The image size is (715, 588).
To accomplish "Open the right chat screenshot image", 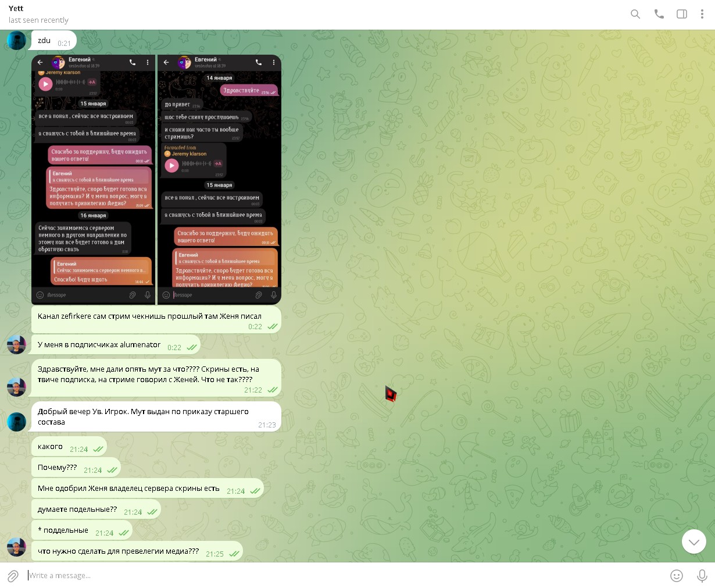I will (219, 179).
